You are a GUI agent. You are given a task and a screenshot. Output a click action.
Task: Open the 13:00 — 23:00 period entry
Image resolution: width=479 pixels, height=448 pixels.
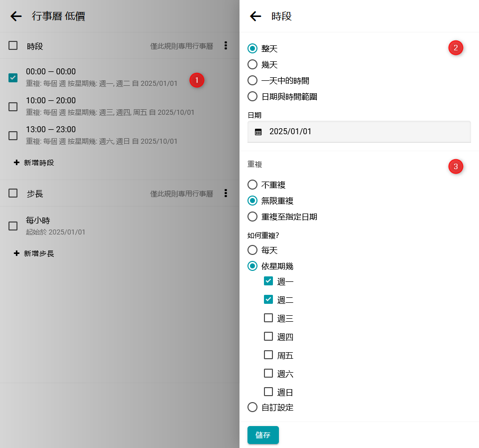(100, 135)
